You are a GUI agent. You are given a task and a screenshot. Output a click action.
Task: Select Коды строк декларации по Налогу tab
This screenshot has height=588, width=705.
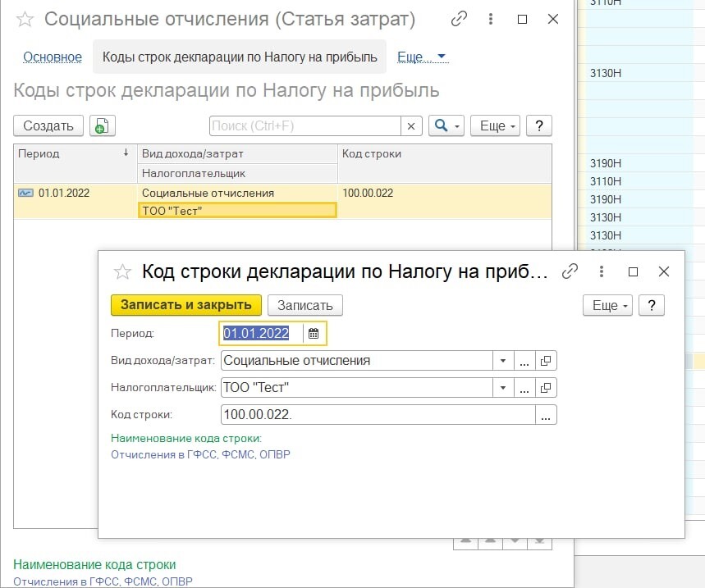[x=240, y=57]
